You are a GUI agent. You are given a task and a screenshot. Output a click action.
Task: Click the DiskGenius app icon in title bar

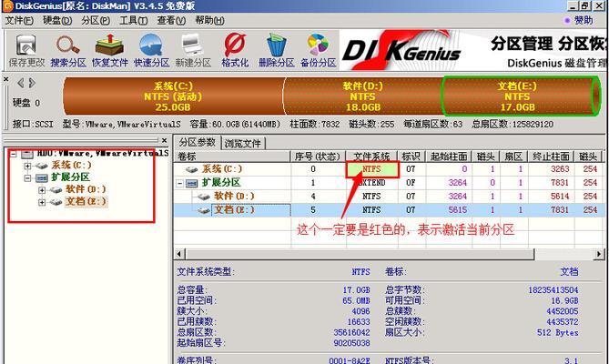[x=8, y=6]
